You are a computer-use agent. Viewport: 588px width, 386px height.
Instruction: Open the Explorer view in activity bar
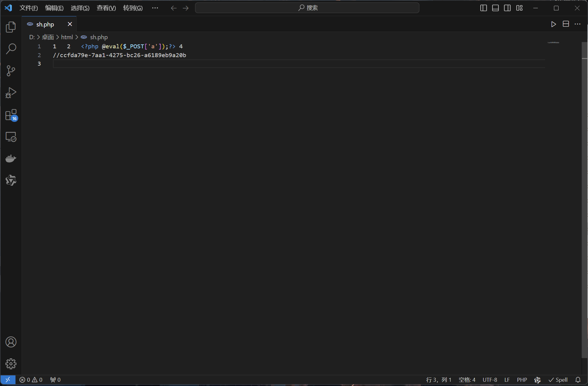[11, 27]
